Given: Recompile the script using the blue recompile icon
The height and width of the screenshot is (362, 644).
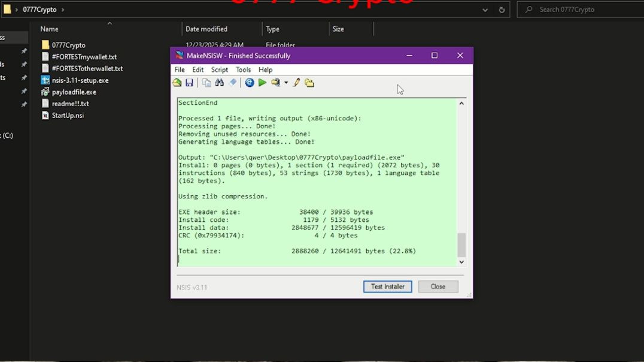Looking at the screenshot, I should (250, 83).
